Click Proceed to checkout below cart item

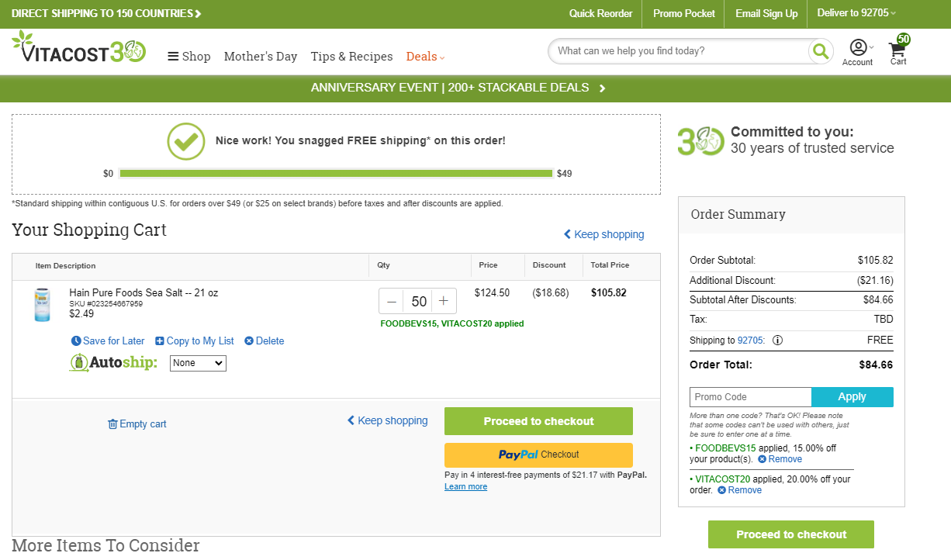[x=538, y=421]
